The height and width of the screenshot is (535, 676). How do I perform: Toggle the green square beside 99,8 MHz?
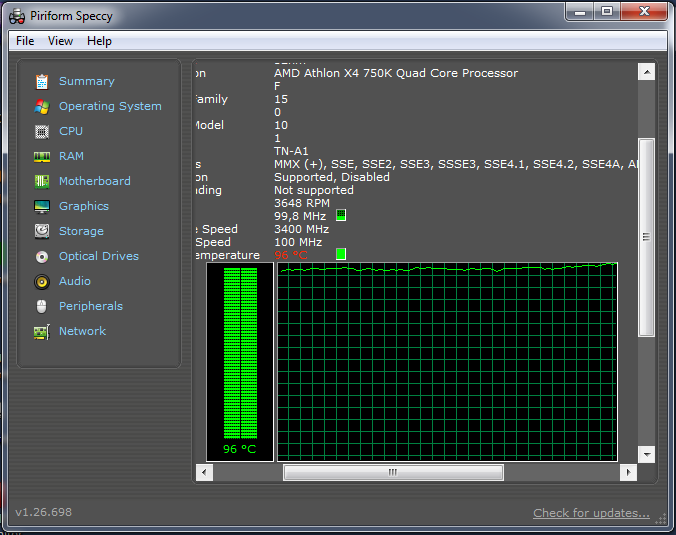coord(341,215)
